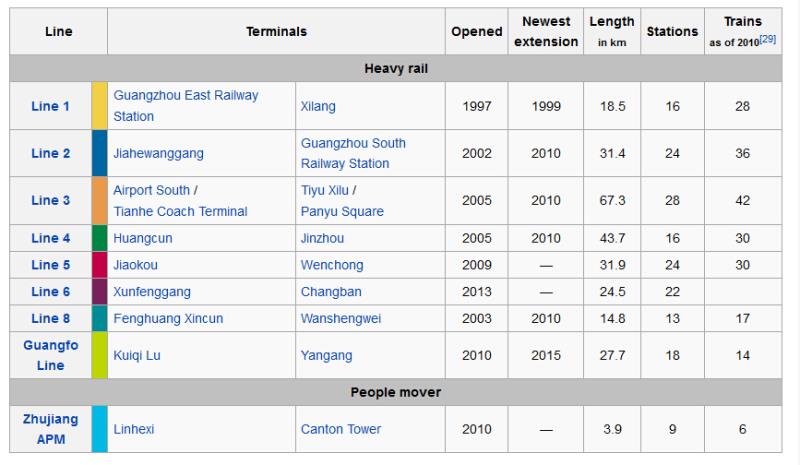Click the Line column header
Viewport: 800px width, 465px height.
[x=59, y=32]
